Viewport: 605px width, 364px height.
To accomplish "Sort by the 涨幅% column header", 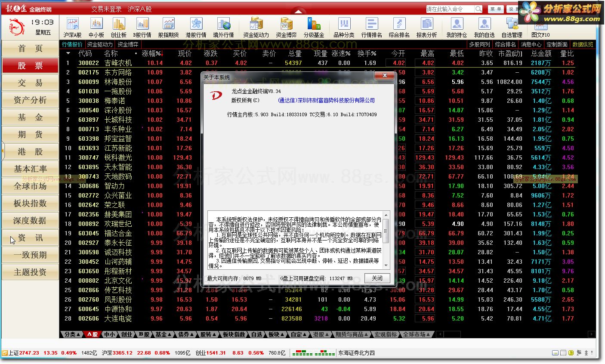I will pyautogui.click(x=151, y=53).
